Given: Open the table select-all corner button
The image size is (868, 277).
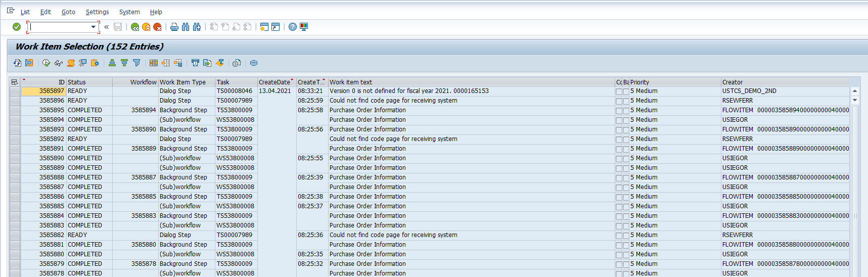Looking at the screenshot, I should (14, 82).
